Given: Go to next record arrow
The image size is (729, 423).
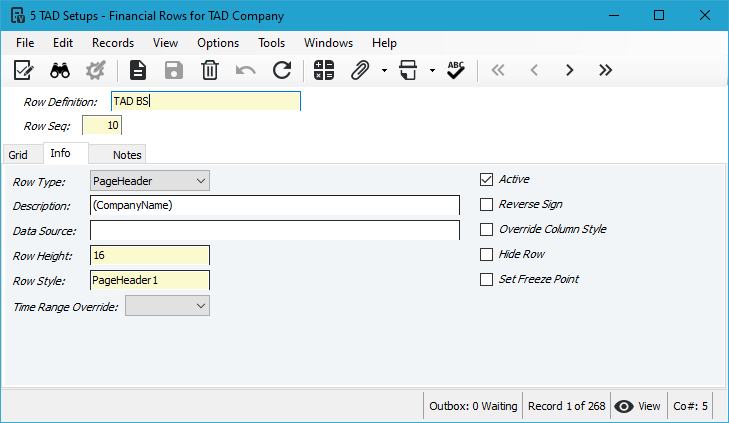Looking at the screenshot, I should [x=570, y=70].
